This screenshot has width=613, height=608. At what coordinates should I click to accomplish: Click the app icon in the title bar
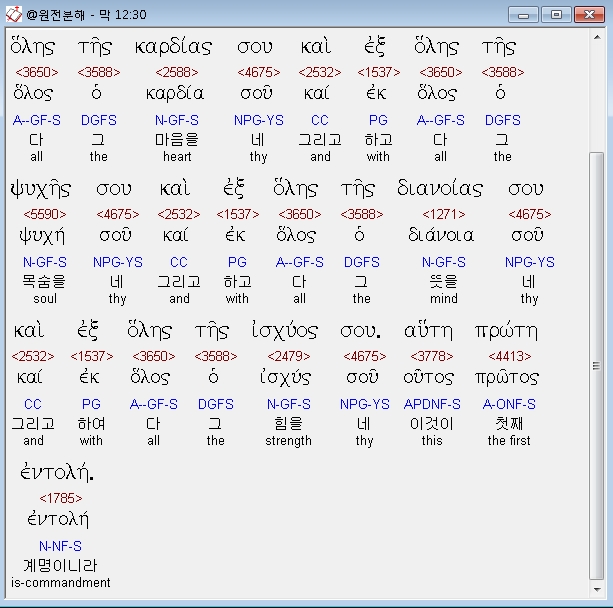pyautogui.click(x=14, y=14)
